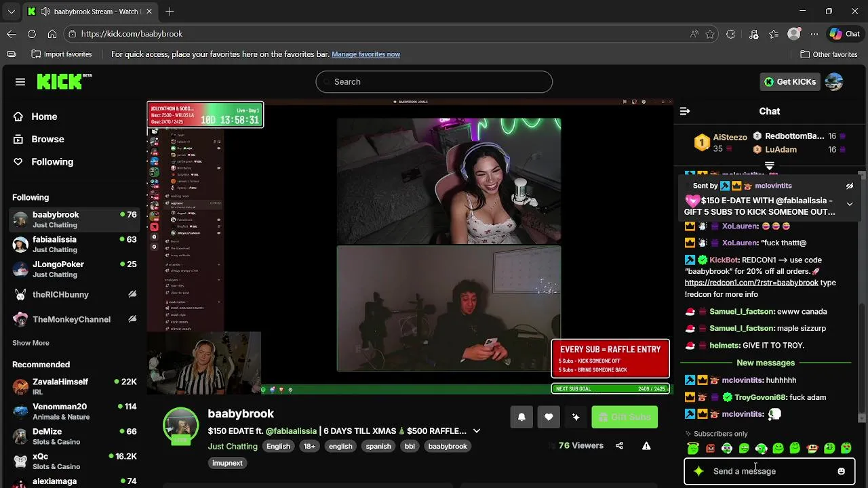Focus the Kick search field

434,81
